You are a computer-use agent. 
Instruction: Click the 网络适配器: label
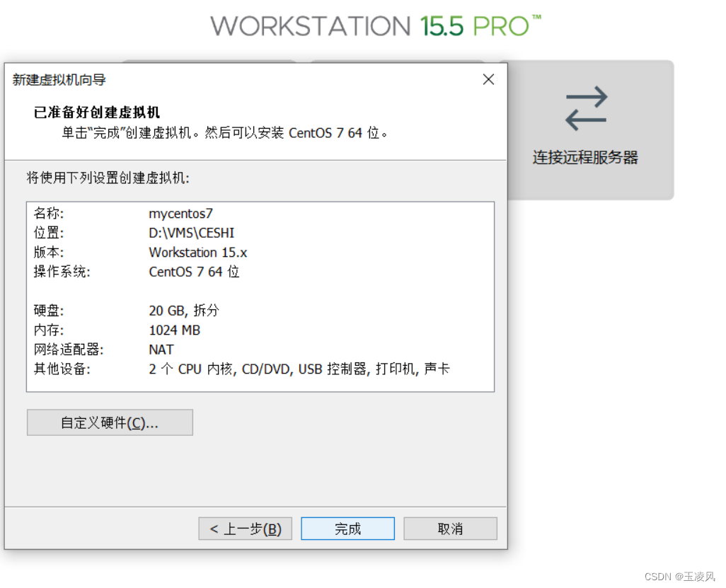69,350
